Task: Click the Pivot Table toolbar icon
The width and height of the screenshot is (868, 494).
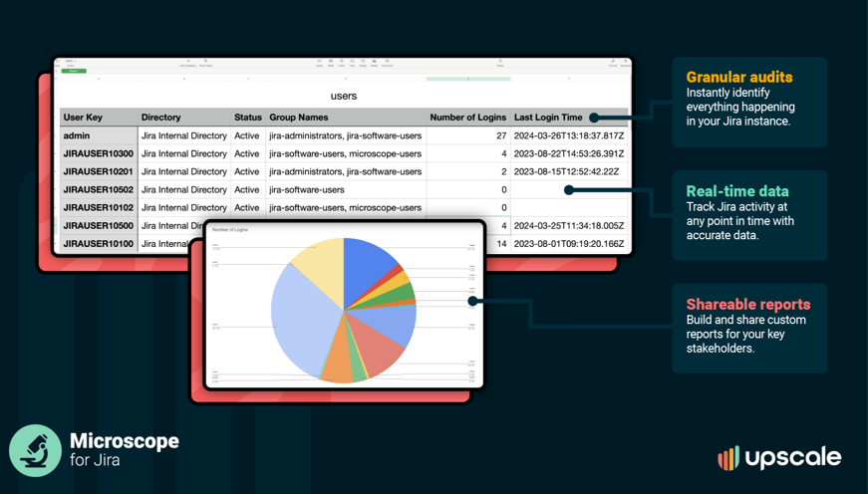Action: (x=206, y=63)
